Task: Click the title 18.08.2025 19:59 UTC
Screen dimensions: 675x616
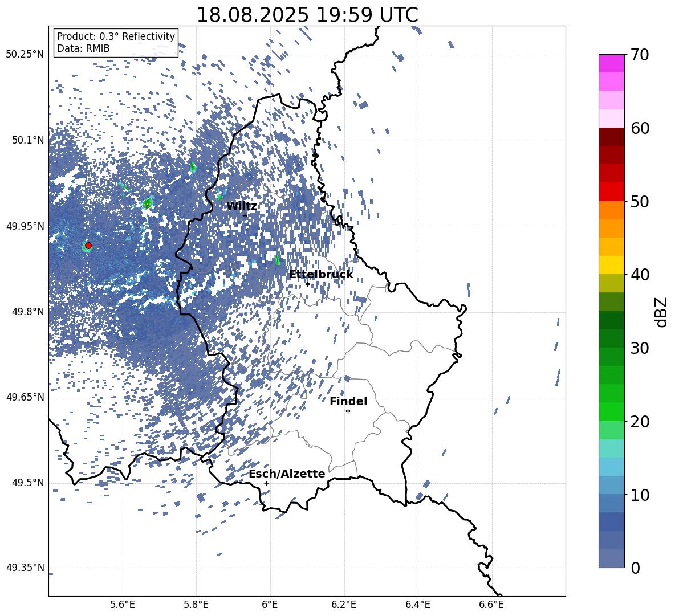Action: click(307, 15)
